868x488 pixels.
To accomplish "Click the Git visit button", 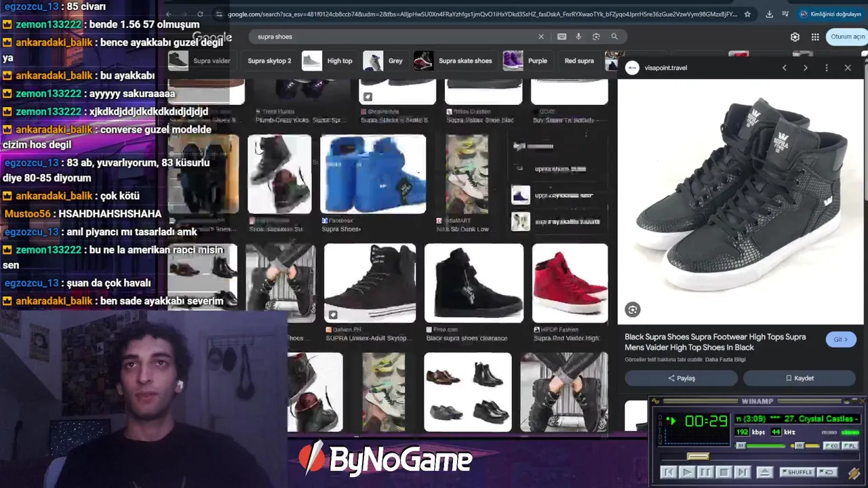I will coord(841,340).
